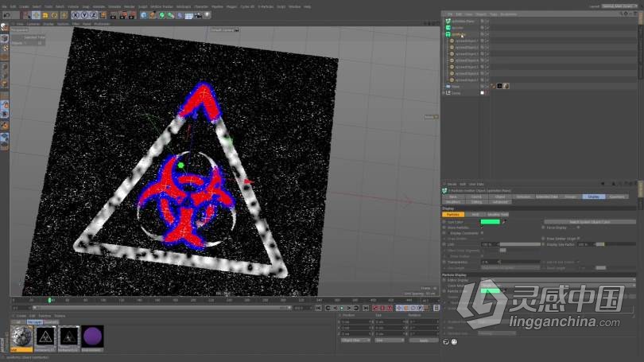Click the black texture tag on Plane

click(x=499, y=86)
